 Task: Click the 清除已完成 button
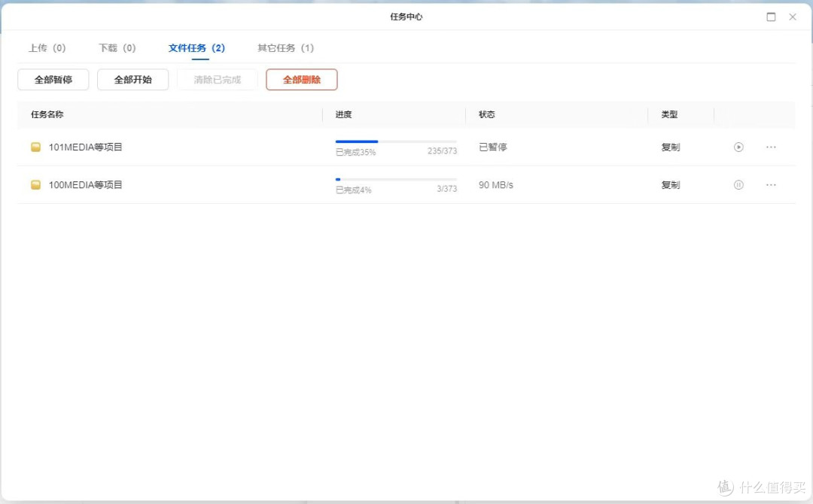tap(218, 80)
